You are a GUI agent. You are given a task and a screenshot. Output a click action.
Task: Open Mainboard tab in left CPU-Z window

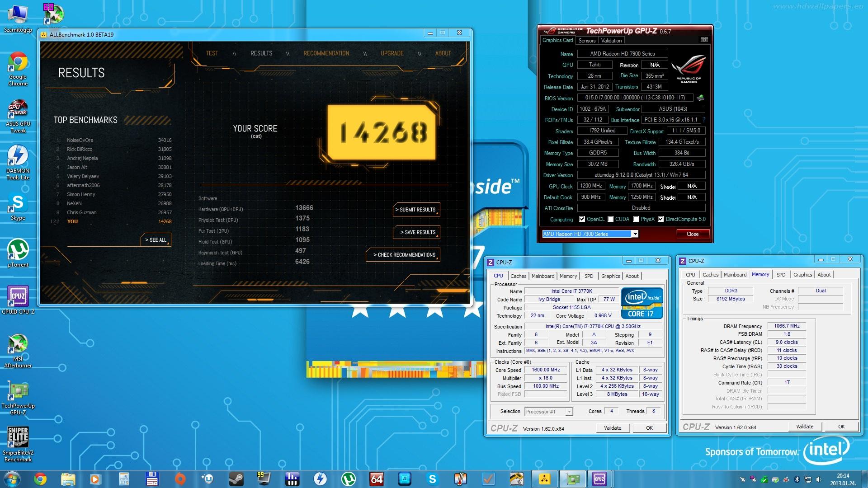tap(543, 276)
